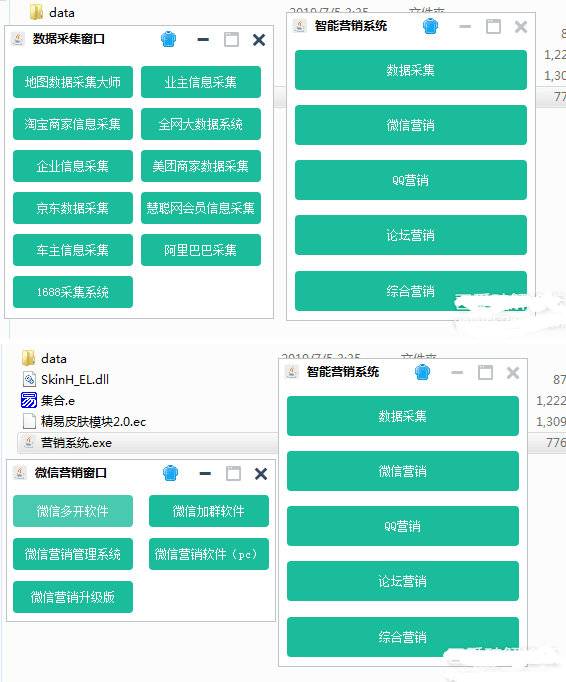Viewport: 566px width, 682px height.
Task: Click shirt icon of 智能营销系统 window beside 数据采集窗口
Action: coord(430,27)
